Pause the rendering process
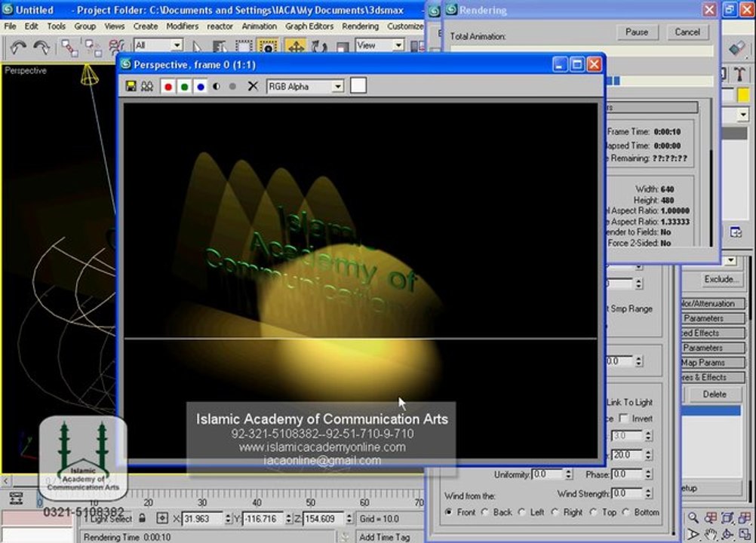The image size is (756, 543). 637,32
